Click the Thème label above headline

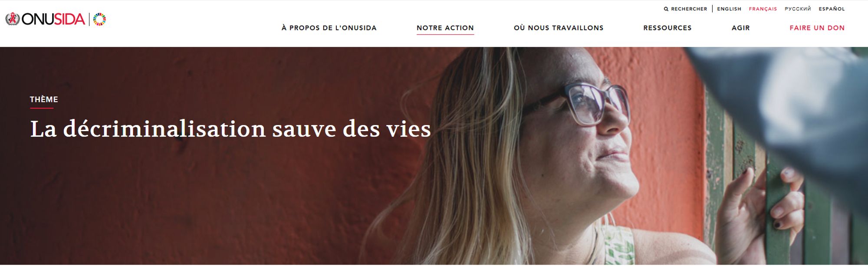coord(44,99)
